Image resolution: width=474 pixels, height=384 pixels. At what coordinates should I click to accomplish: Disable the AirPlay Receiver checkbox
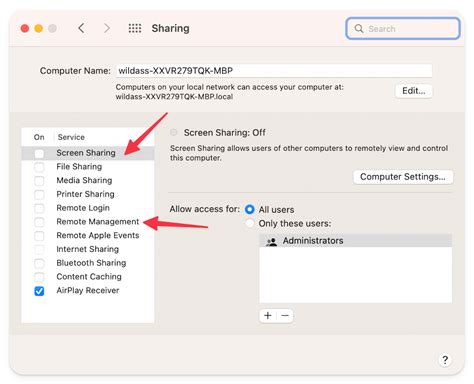39,291
